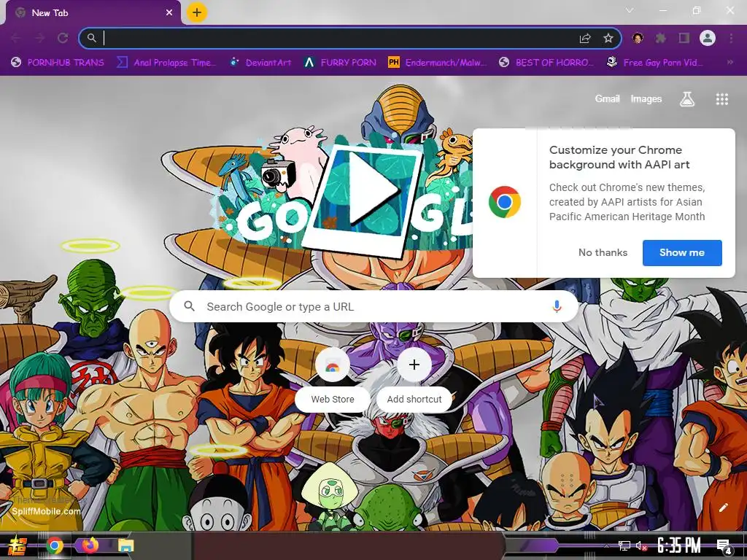Click magnifier icon in Google search box

click(x=189, y=306)
